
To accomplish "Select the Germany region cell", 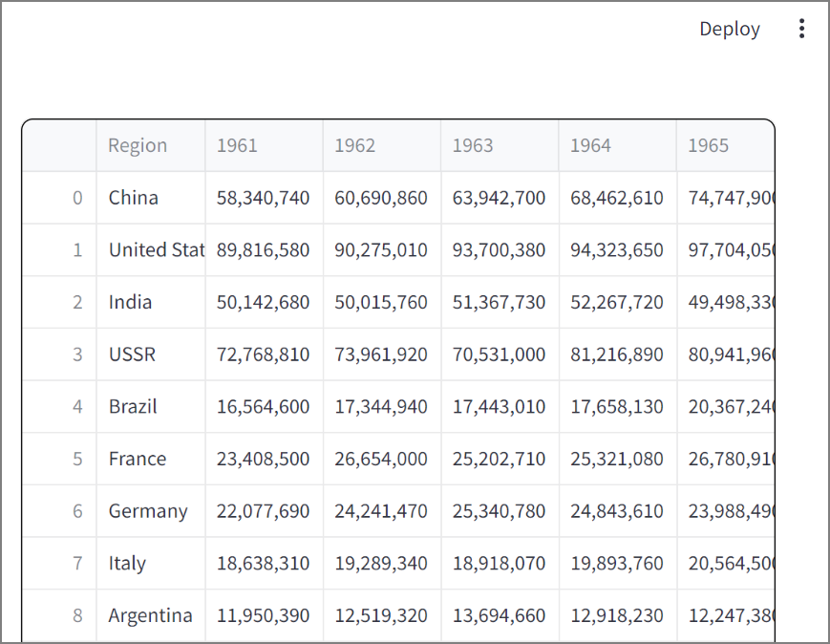I will pos(151,511).
